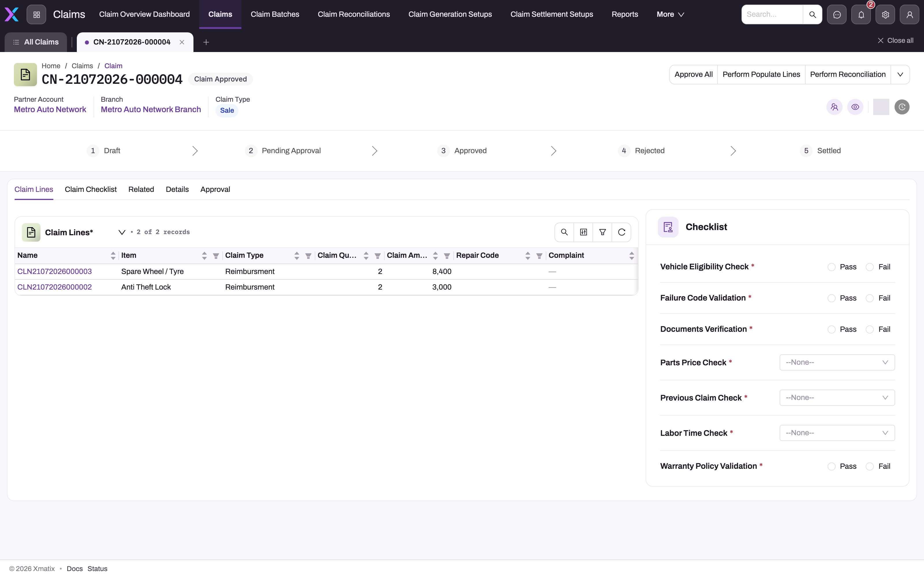924x578 pixels.
Task: Open the Previous Claim Check dropdown
Action: pyautogui.click(x=837, y=398)
